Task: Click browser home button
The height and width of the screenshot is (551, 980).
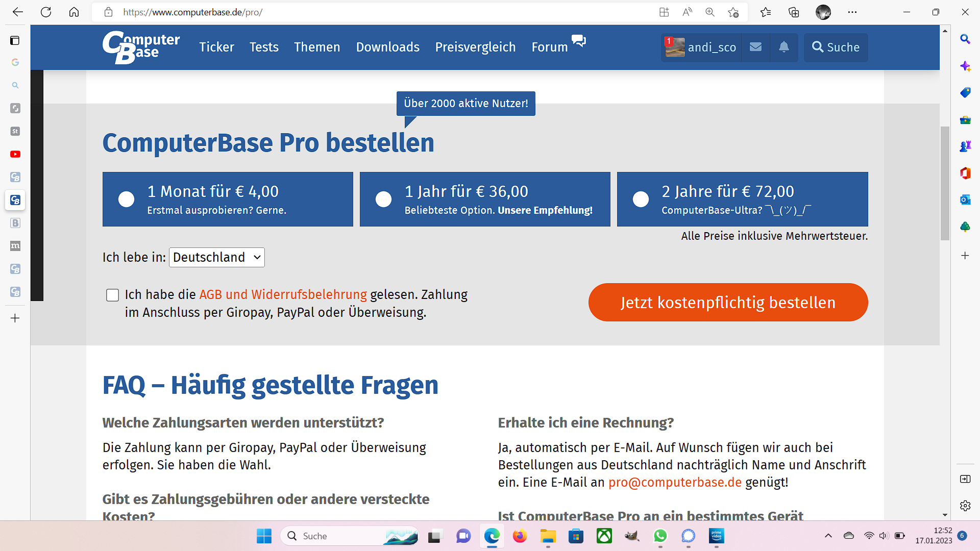Action: click(74, 12)
